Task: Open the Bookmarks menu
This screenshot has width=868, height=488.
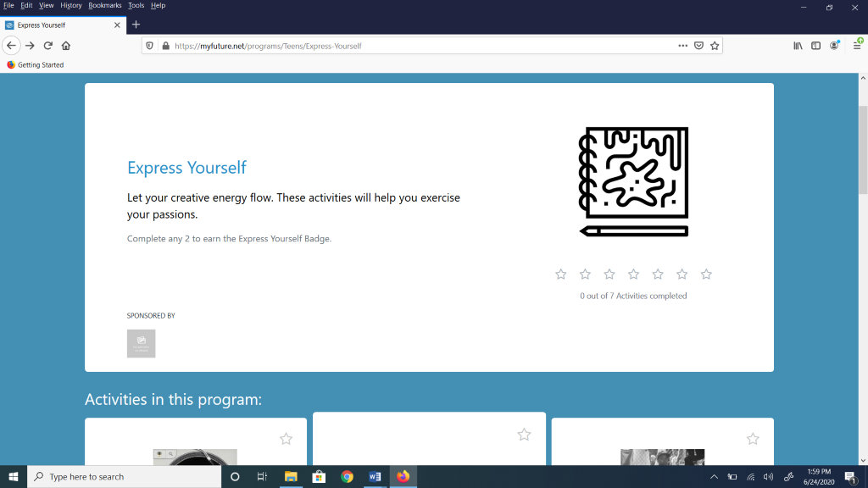Action: 105,5
